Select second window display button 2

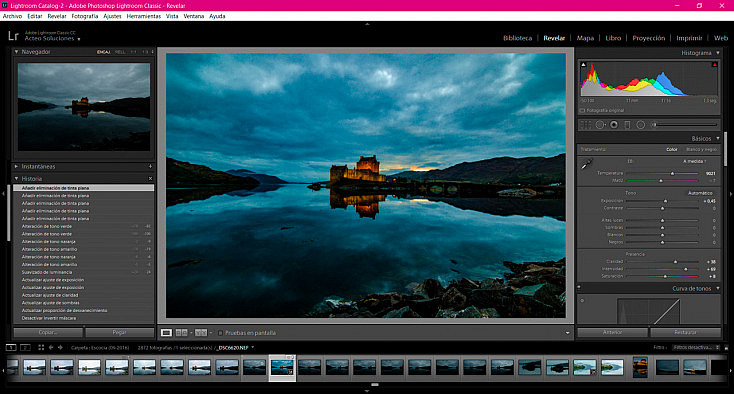(25, 347)
